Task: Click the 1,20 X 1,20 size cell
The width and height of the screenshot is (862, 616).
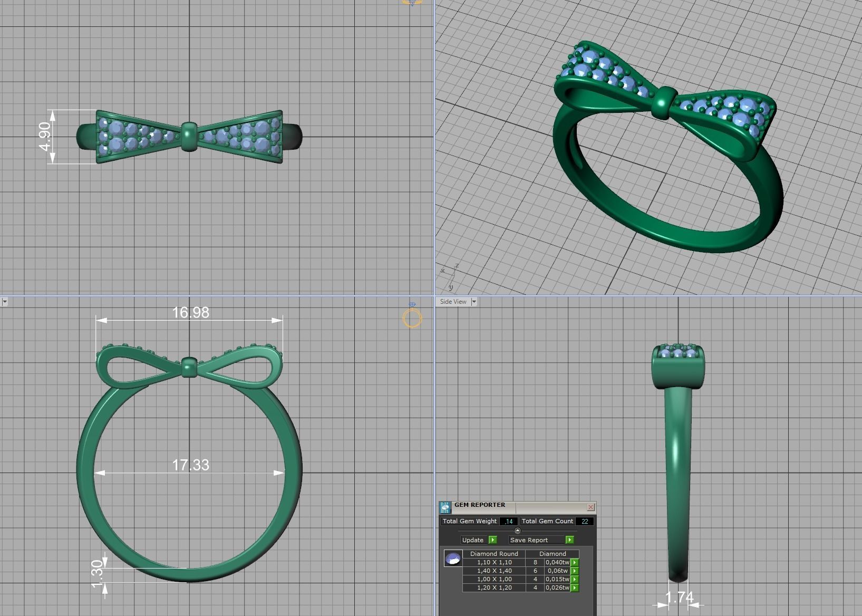Action: [494, 588]
